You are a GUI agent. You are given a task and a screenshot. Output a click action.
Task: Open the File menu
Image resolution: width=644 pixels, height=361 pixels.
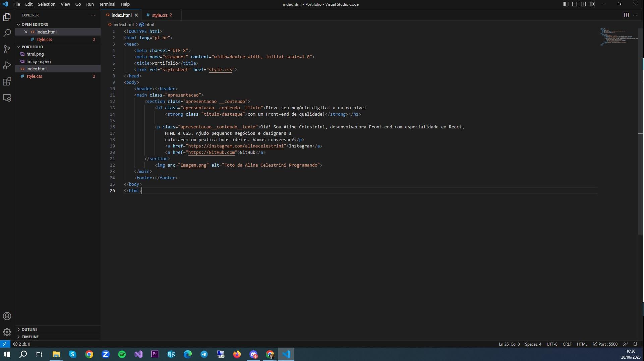16,4
